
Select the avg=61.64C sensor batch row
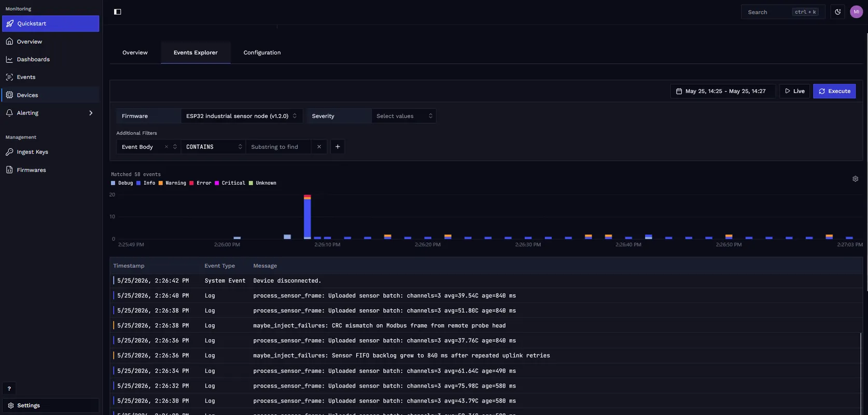pyautogui.click(x=486, y=371)
